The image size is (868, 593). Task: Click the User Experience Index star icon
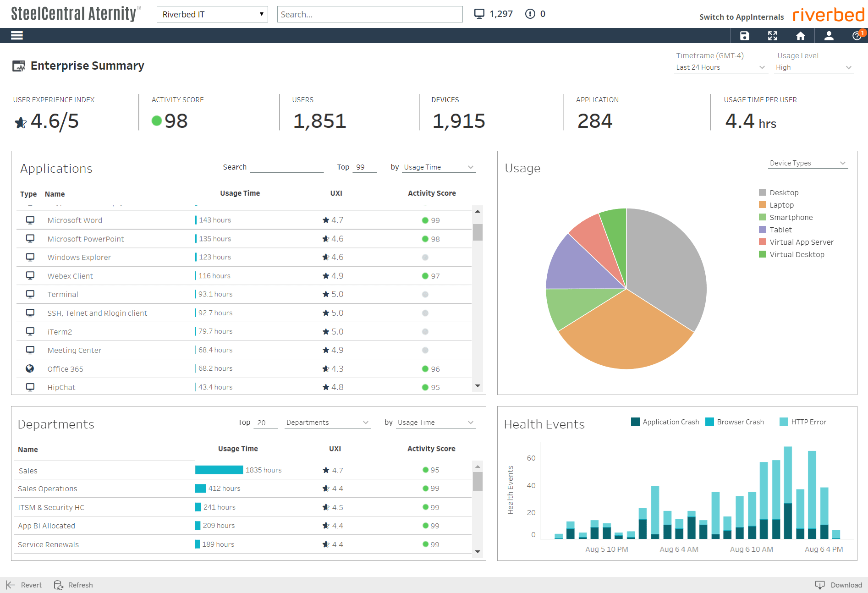point(21,122)
